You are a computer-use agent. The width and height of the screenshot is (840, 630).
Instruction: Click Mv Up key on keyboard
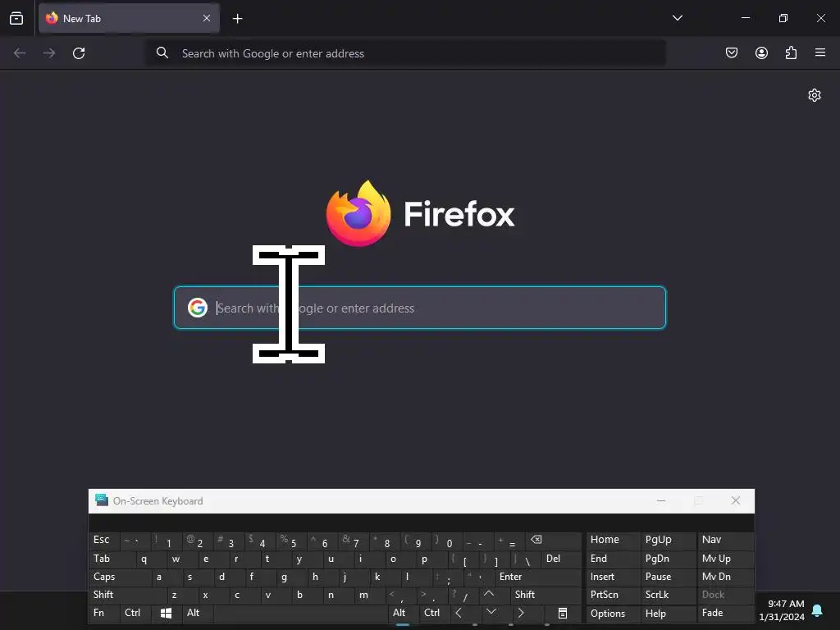(x=725, y=559)
